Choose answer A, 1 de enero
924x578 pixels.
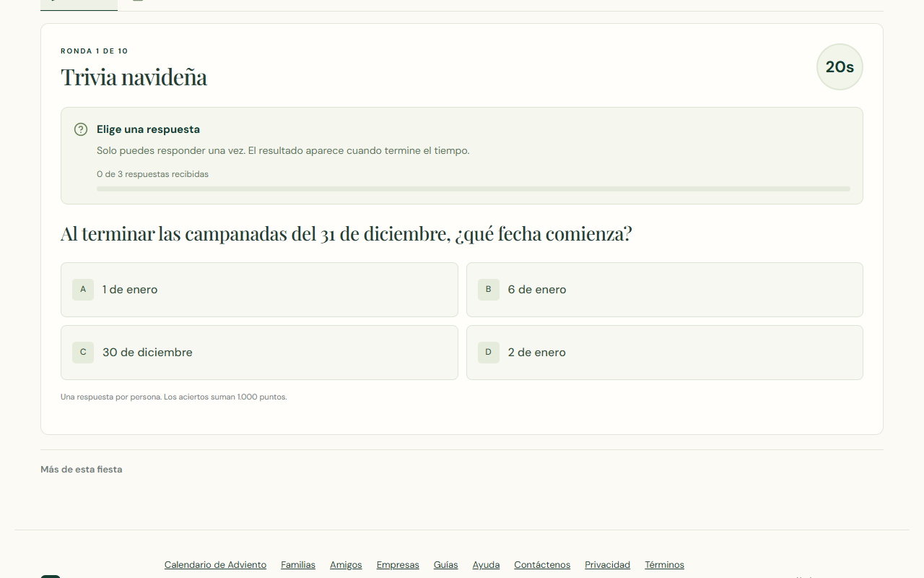[x=259, y=290]
